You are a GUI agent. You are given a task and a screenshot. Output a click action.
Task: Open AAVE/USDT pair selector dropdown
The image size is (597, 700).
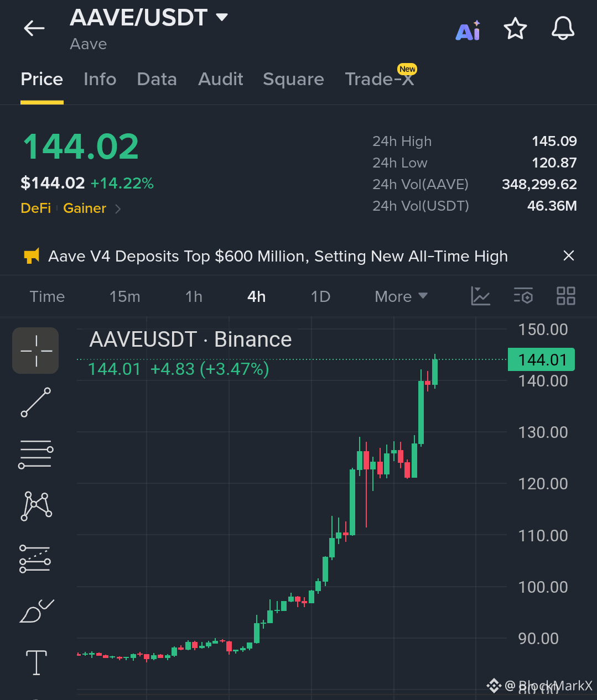coord(222,17)
